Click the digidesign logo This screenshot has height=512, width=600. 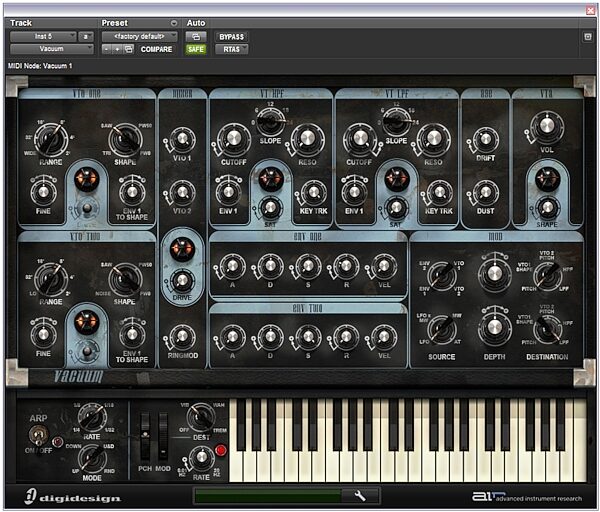click(73, 497)
